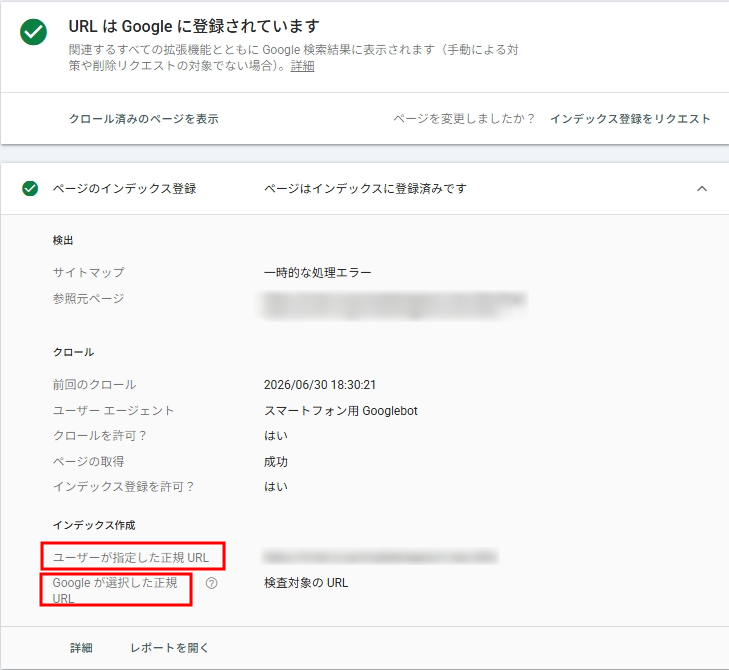Click the blurred 参照元ページ URL value
Image resolution: width=729 pixels, height=670 pixels.
[x=395, y=305]
